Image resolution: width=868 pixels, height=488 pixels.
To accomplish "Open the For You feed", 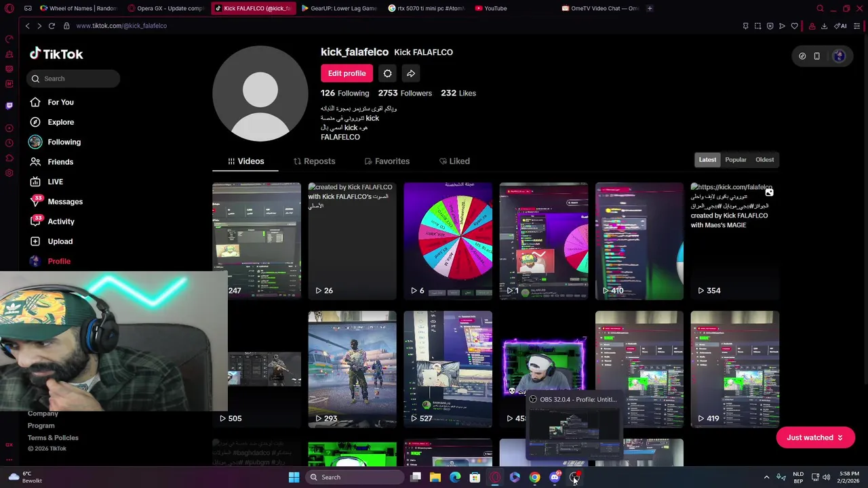I will (x=60, y=102).
